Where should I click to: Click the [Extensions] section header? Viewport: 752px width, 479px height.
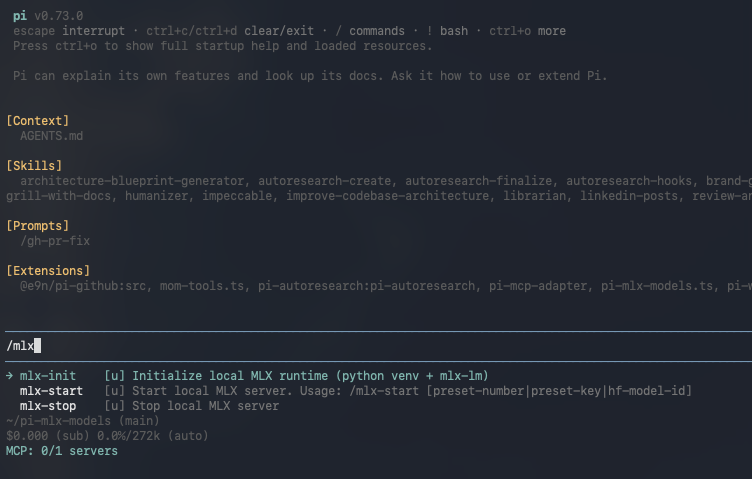[48, 270]
